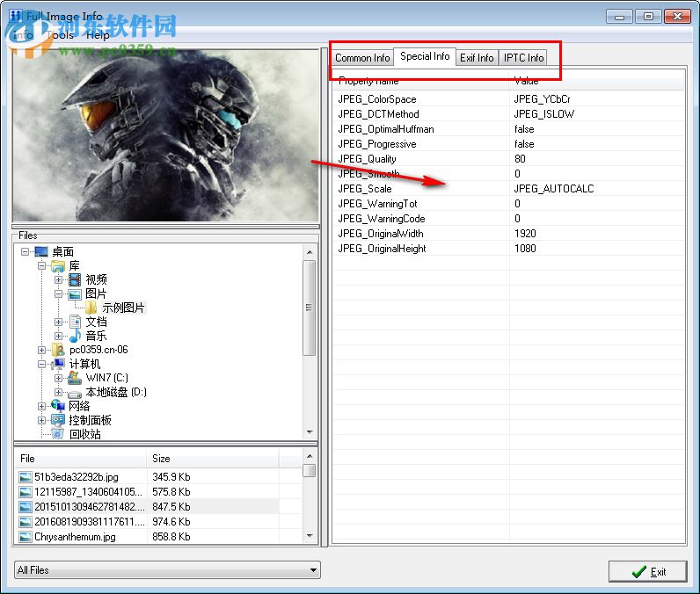The width and height of the screenshot is (700, 594).
Task: Click the 计算机 computer icon
Action: point(58,364)
